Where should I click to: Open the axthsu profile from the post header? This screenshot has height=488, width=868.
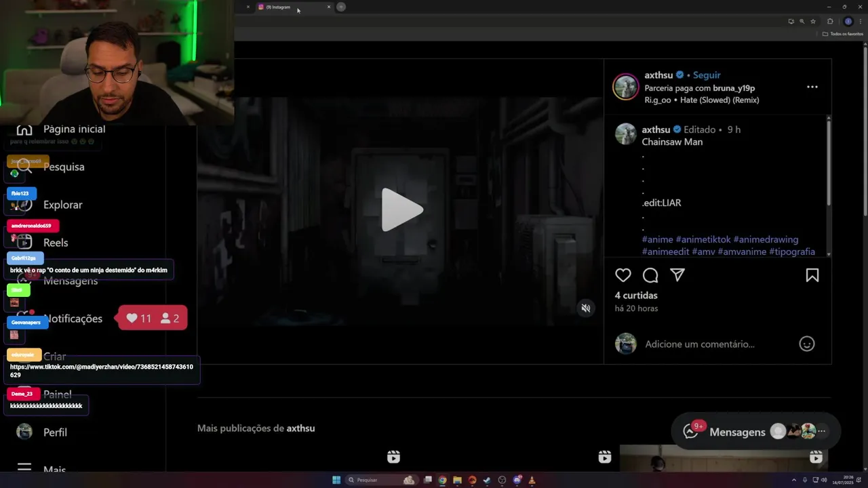pos(658,75)
